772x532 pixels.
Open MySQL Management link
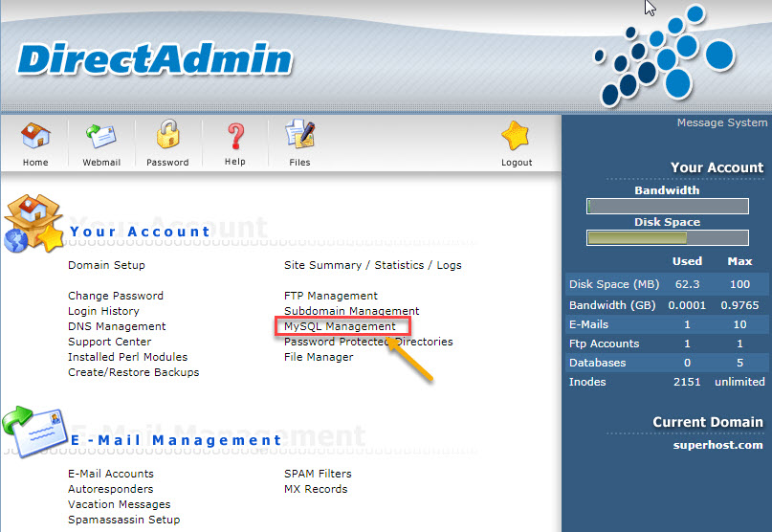click(340, 326)
